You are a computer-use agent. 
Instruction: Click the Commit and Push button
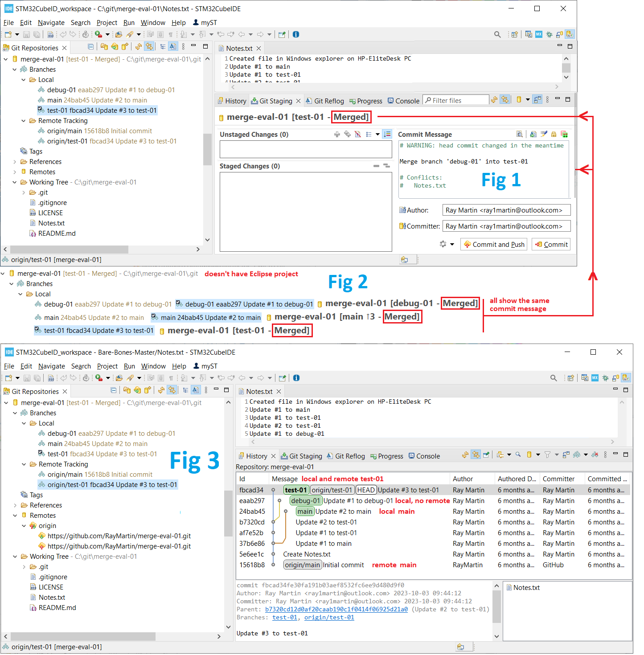[494, 244]
